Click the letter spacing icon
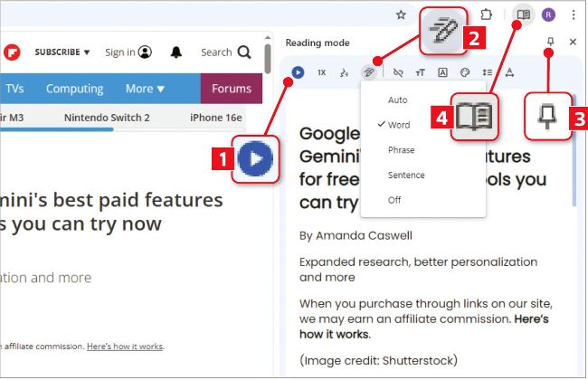The width and height of the screenshot is (588, 380). coord(509,72)
